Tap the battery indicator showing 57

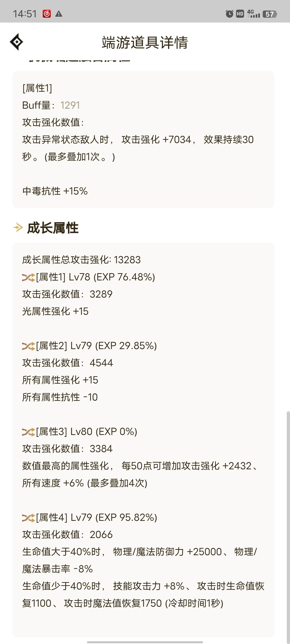tap(270, 14)
